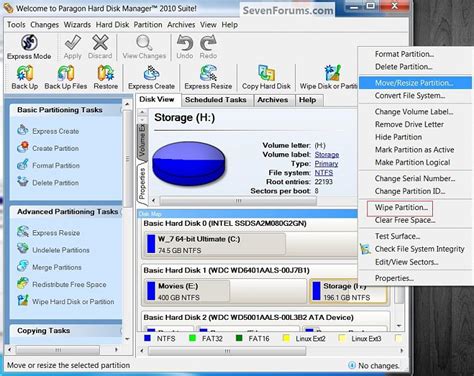Choose Move/Resize Partition menu entry
The height and width of the screenshot is (376, 474).
(415, 83)
